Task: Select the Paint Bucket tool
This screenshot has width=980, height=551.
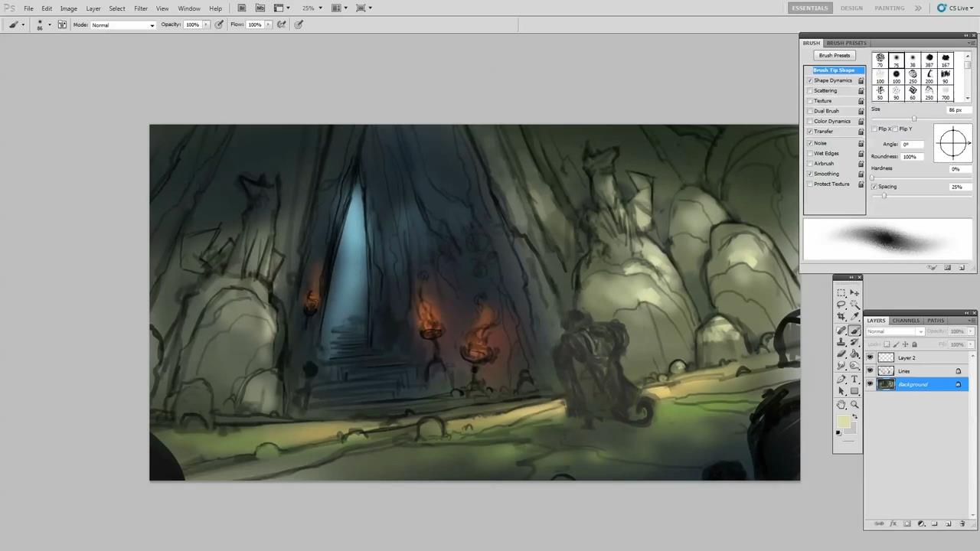Action: tap(854, 353)
